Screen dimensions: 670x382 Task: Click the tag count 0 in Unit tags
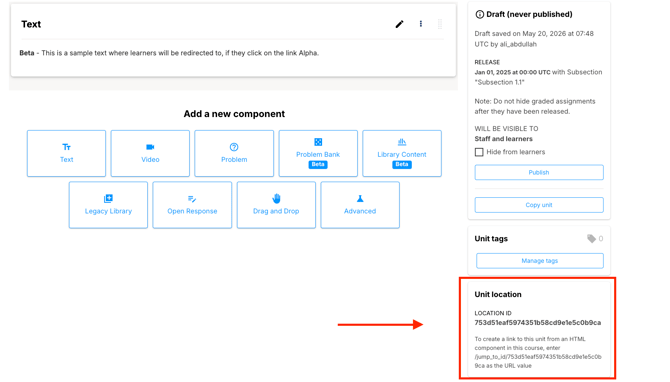coord(601,238)
